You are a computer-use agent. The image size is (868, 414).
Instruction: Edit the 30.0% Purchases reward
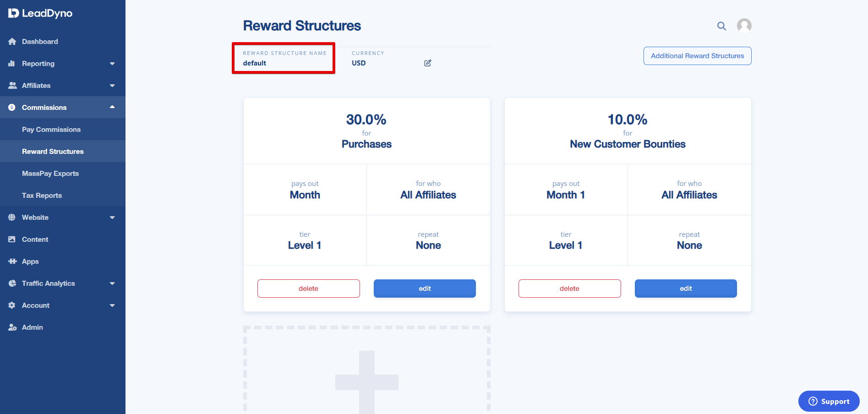click(x=425, y=289)
